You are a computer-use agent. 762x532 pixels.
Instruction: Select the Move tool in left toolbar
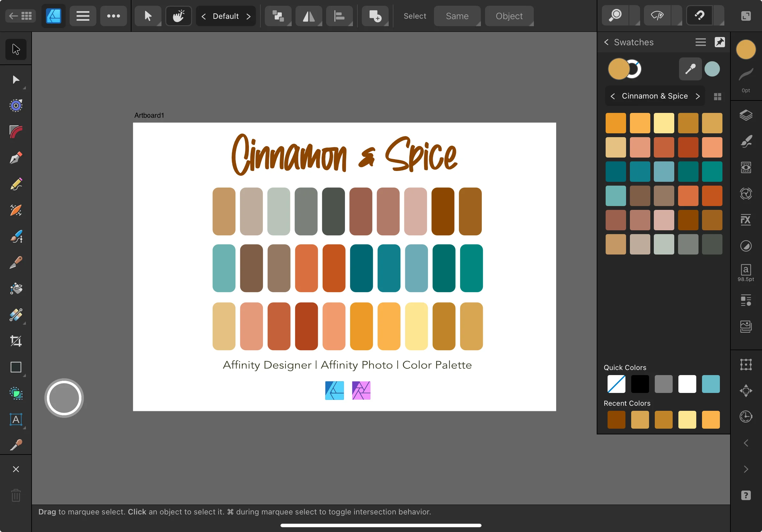[16, 49]
